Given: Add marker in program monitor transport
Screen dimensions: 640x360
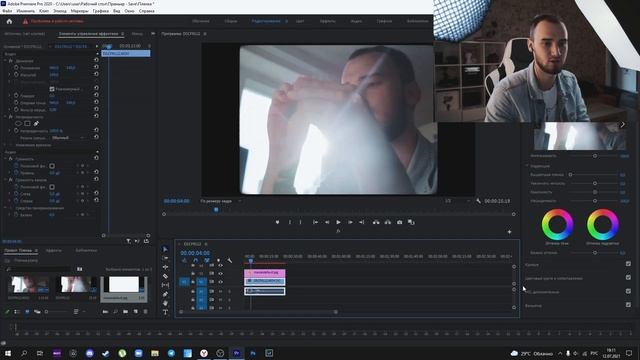Looking at the screenshot, I should [x=278, y=222].
